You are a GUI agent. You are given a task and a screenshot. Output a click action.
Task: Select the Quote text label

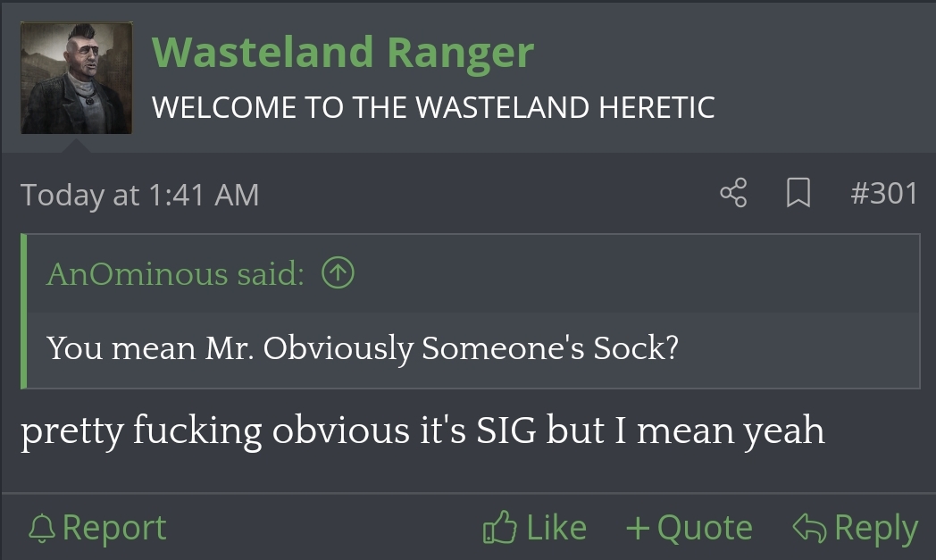[x=705, y=528]
